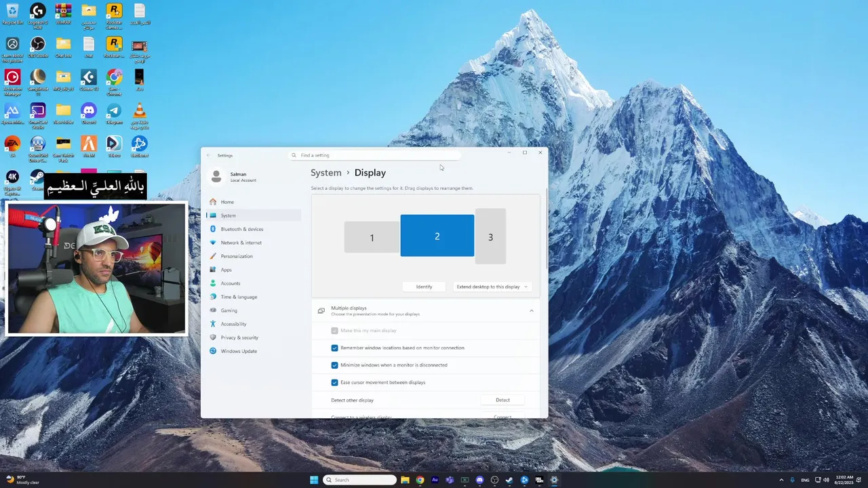Screen dimensions: 868x488
Task: Launch SmartCast Studio desktop shortcut
Action: click(38, 115)
